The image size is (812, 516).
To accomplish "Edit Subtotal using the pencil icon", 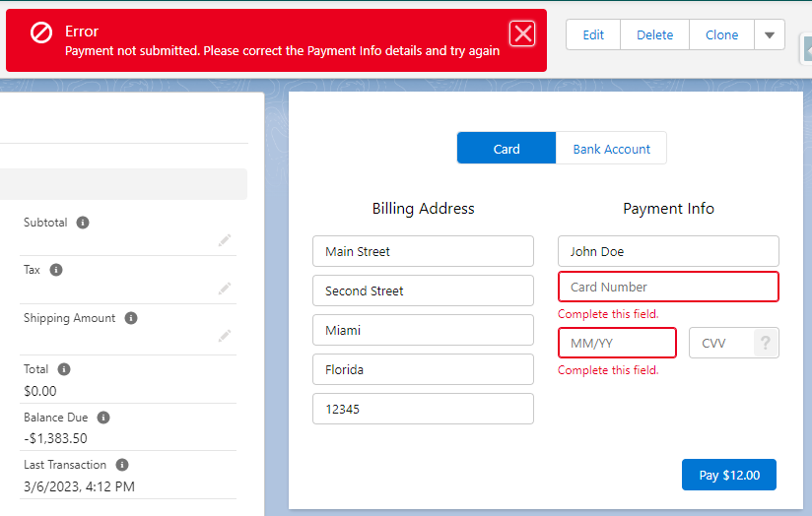I will coord(225,240).
